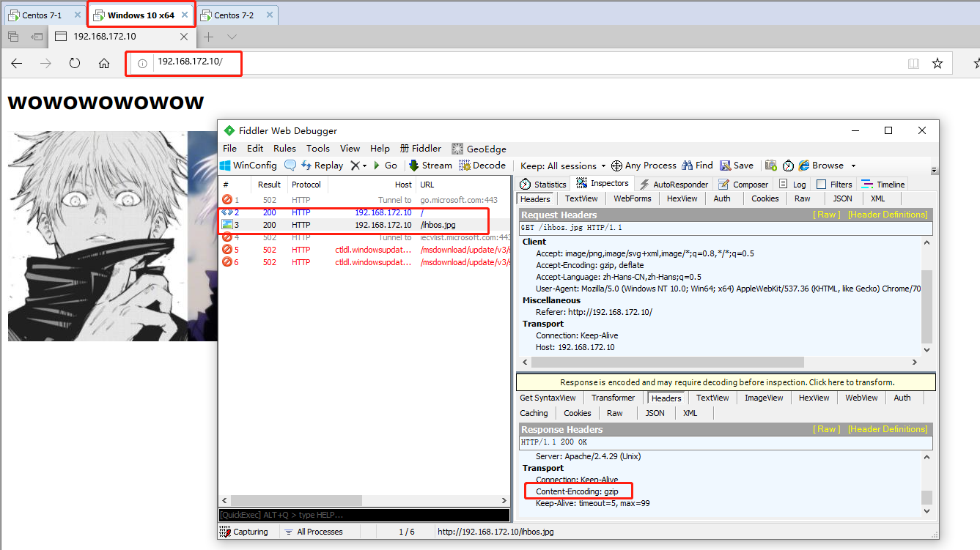This screenshot has height=550, width=980.
Task: Switch to the Inspectors tab
Action: (603, 183)
